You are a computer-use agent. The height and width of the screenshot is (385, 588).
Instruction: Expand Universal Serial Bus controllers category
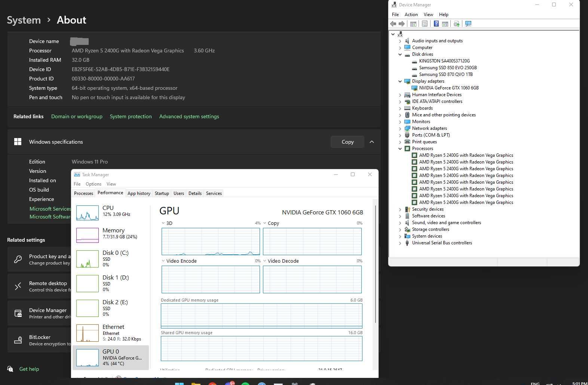[400, 243]
